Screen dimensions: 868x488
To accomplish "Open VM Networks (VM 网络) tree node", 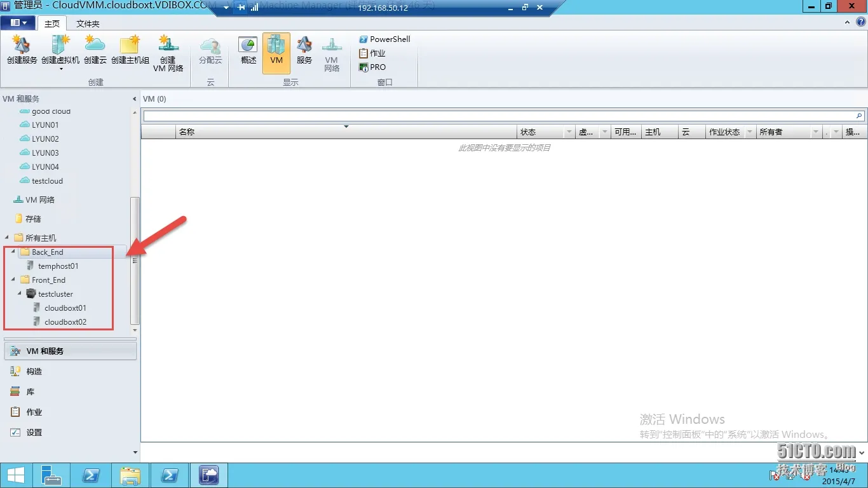I will pos(39,200).
